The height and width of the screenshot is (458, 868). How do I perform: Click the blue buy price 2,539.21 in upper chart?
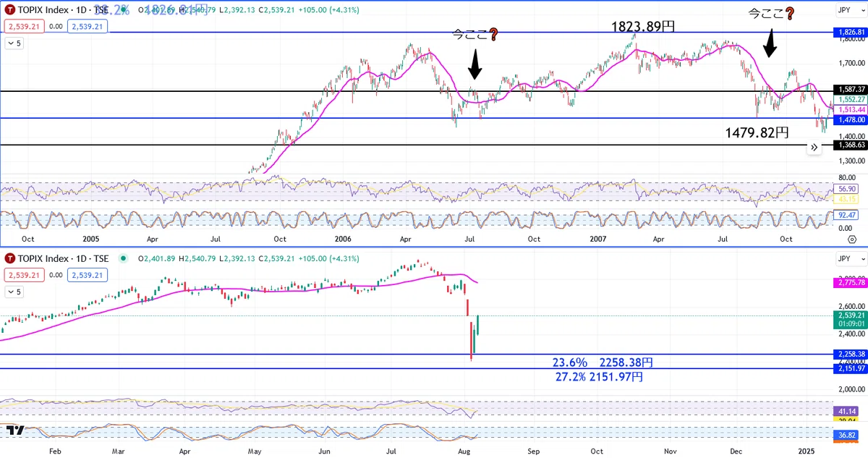tap(88, 26)
